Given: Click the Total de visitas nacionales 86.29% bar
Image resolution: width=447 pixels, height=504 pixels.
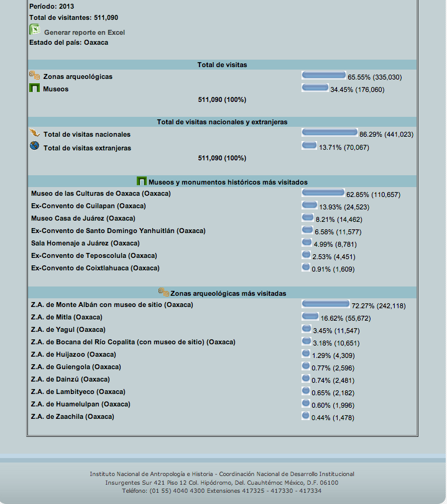Looking at the screenshot, I should pyautogui.click(x=329, y=132).
